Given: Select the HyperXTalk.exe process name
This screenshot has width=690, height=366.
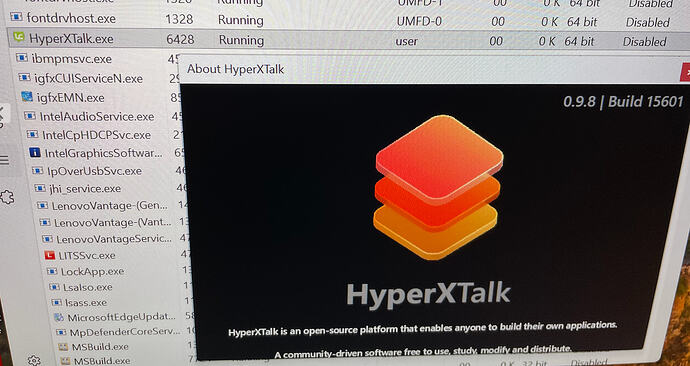Looking at the screenshot, I should coord(71,39).
